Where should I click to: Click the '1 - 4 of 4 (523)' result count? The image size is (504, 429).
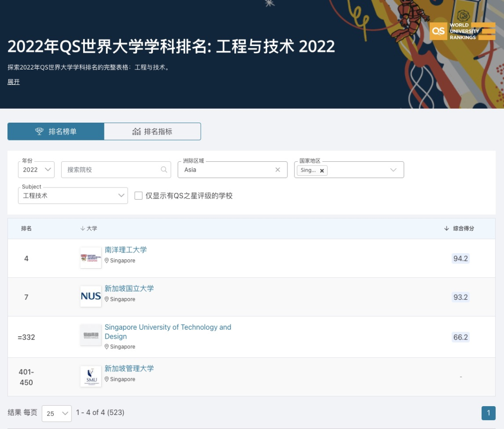pyautogui.click(x=100, y=412)
